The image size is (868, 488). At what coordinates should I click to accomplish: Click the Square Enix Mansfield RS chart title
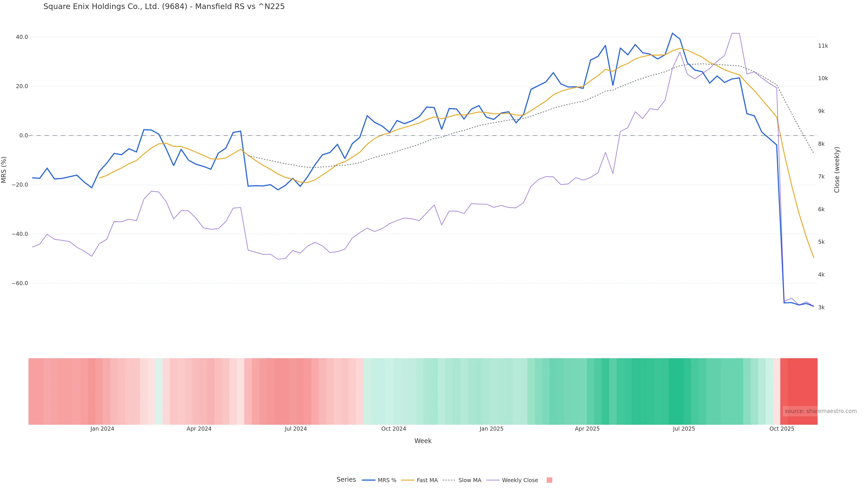[164, 6]
